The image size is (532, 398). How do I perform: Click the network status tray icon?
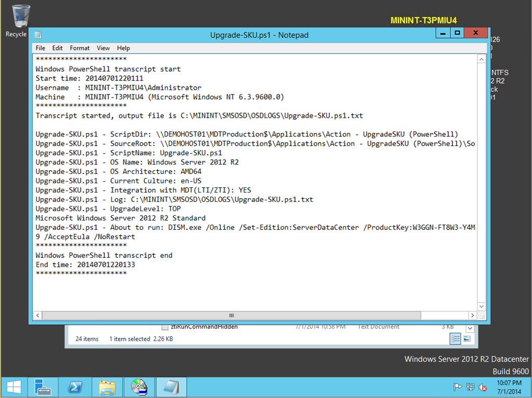pos(470,387)
